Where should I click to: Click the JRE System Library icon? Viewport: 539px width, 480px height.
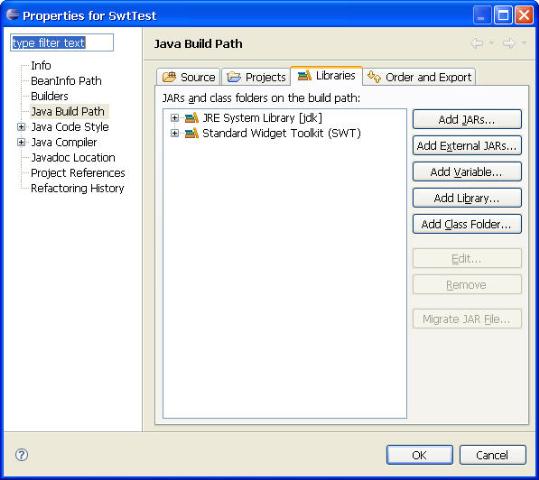pos(191,118)
